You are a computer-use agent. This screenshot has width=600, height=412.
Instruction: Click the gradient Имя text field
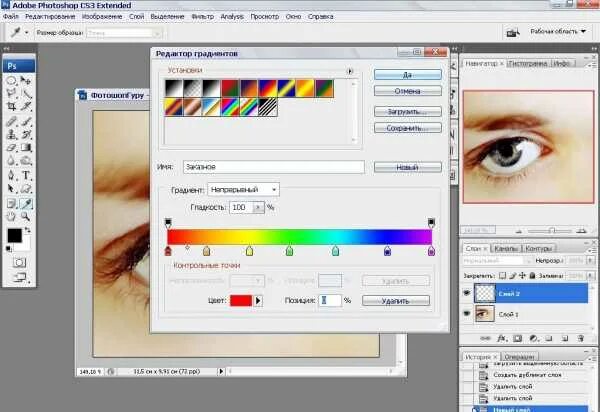(274, 167)
